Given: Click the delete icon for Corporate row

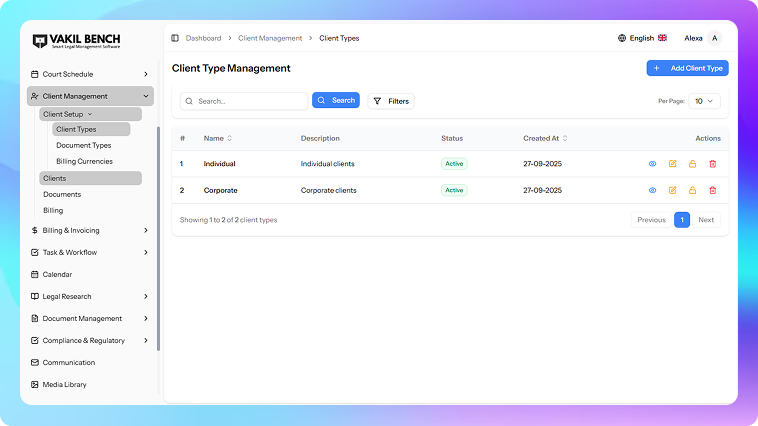Looking at the screenshot, I should (x=712, y=190).
